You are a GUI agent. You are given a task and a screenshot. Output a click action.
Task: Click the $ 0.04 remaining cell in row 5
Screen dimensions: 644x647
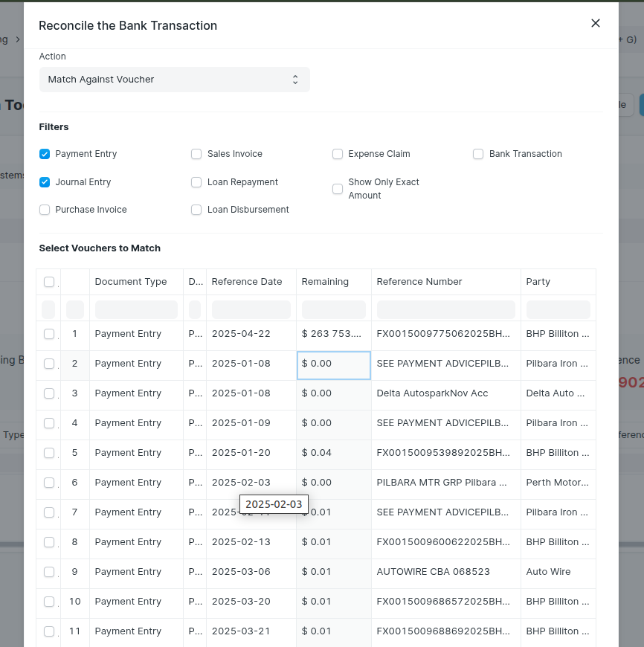(333, 453)
